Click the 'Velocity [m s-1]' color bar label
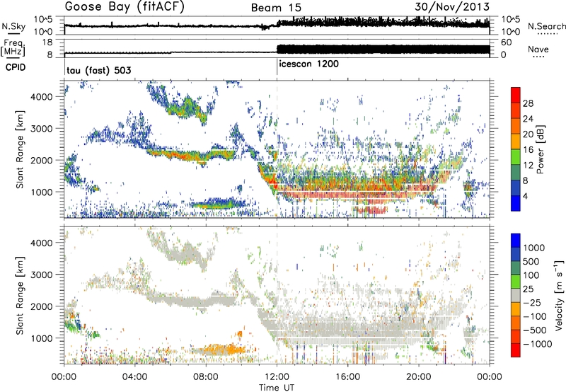This screenshot has height=392, width=566. point(559,295)
